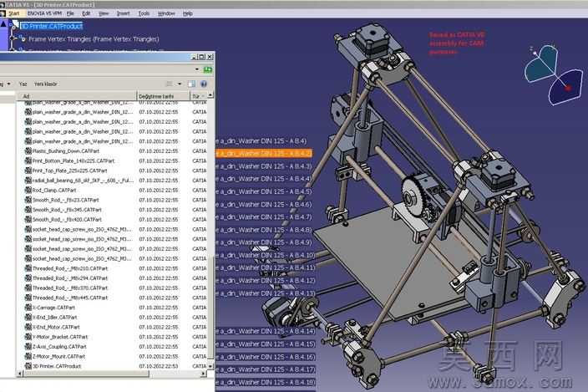Open the view options dropdown arrow
The image size is (588, 392).
pos(180,84)
